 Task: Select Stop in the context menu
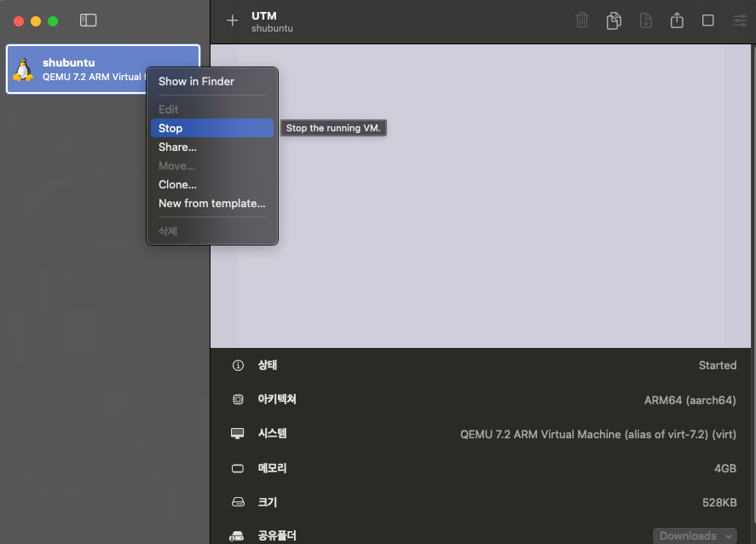pyautogui.click(x=212, y=128)
